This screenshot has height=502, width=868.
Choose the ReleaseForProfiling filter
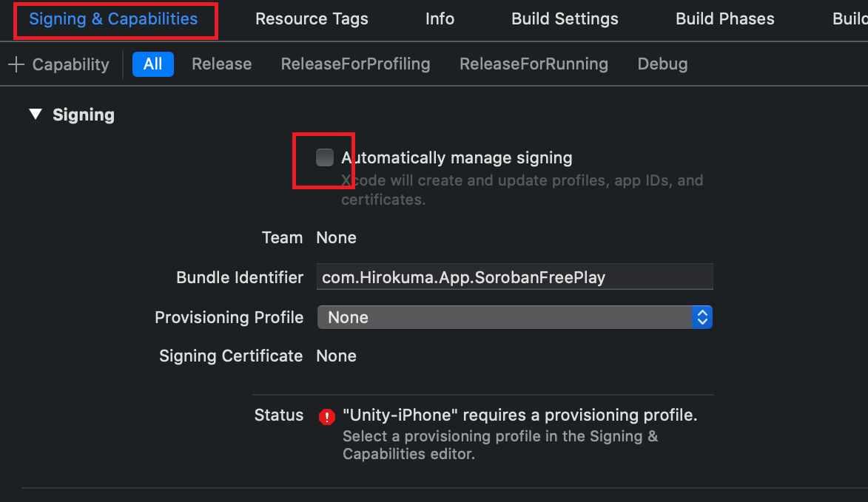pos(355,64)
